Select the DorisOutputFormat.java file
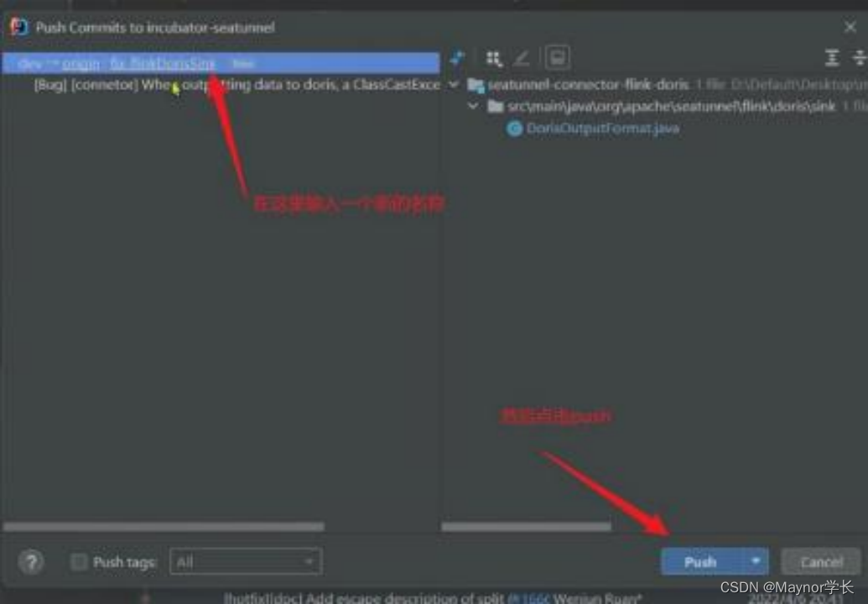Image resolution: width=868 pixels, height=604 pixels. tap(602, 128)
